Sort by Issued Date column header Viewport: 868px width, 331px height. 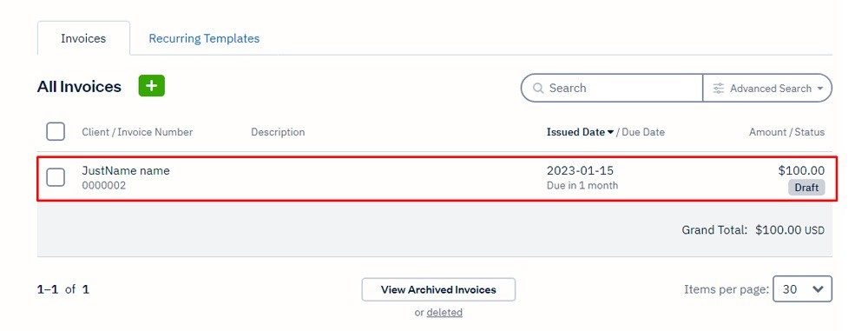coord(575,132)
